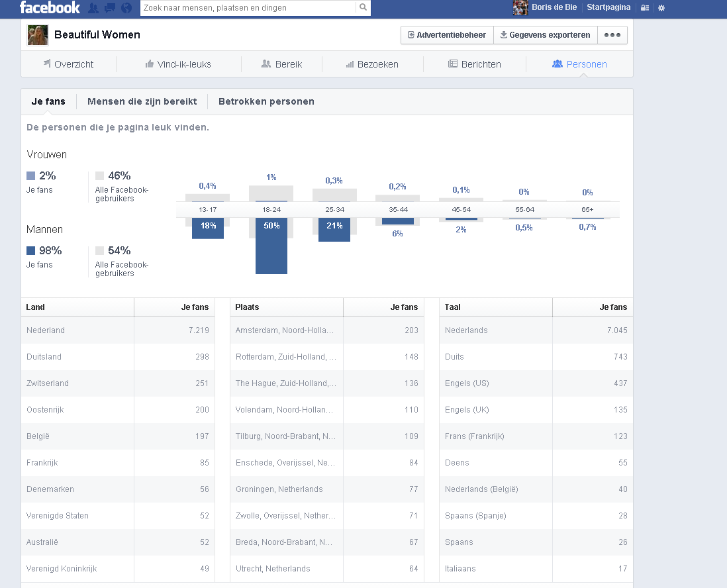The image size is (727, 588).
Task: Select the Duits language row
Action: pos(536,357)
